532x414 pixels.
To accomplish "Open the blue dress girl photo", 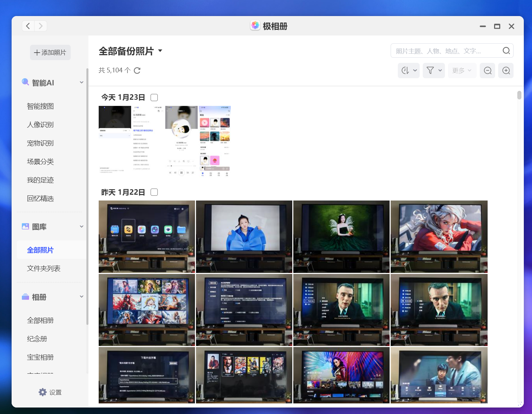I will point(244,237).
